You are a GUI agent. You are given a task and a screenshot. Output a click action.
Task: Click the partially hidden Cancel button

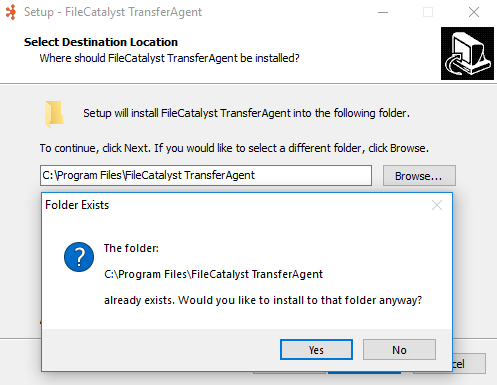point(469,364)
